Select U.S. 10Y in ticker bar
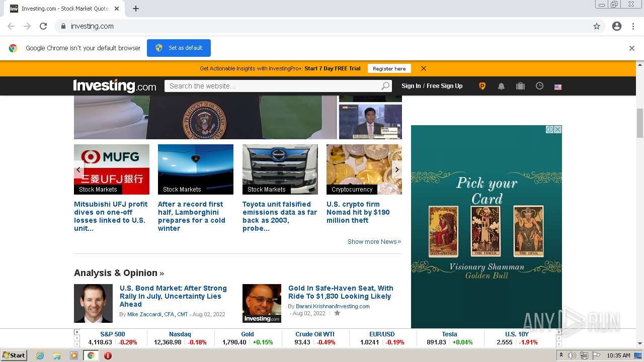644x362 pixels. (517, 334)
